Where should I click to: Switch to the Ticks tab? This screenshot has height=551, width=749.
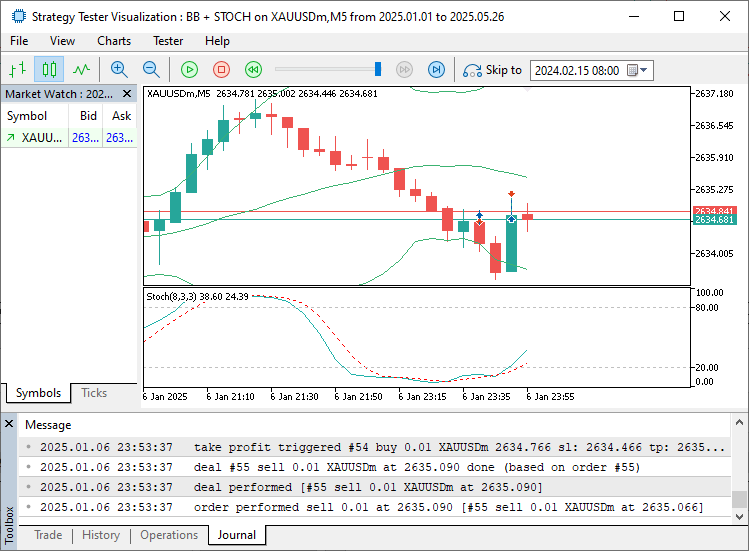[x=94, y=393]
